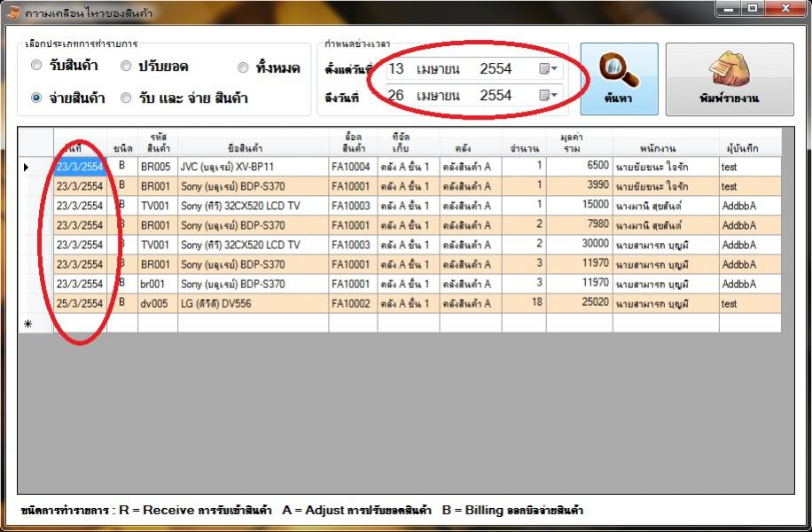Image resolution: width=812 pixels, height=532 pixels.
Task: Select the ปรับยอด radio button
Action: [126, 66]
